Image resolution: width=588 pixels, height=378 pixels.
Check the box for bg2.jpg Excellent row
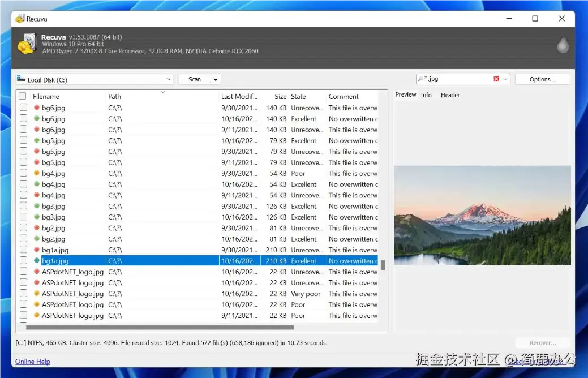[23, 238]
